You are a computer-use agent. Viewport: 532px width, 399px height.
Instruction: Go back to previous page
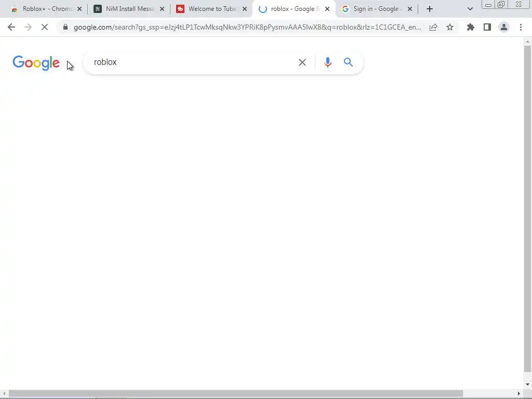(x=11, y=27)
